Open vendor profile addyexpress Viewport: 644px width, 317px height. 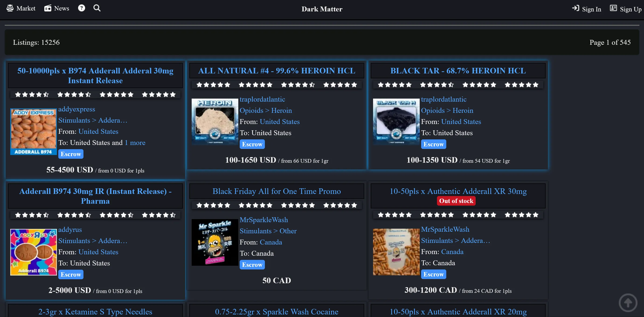point(77,109)
